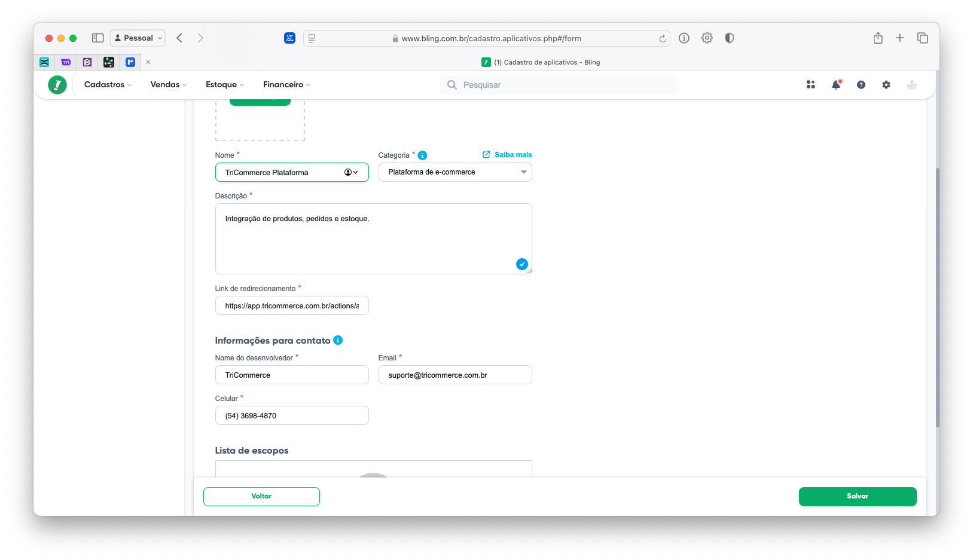Click the blue checkmark in the description box
The width and height of the screenshot is (973, 560).
coord(522,264)
